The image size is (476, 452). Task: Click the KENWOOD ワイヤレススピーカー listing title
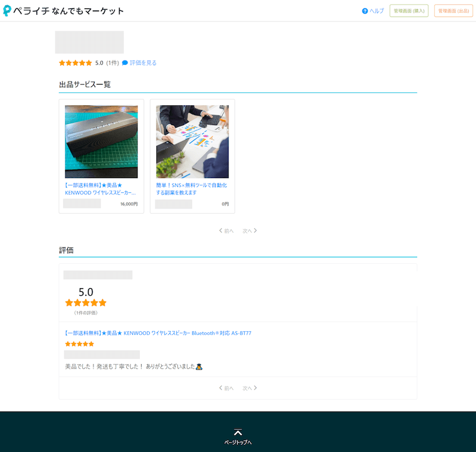pos(101,189)
